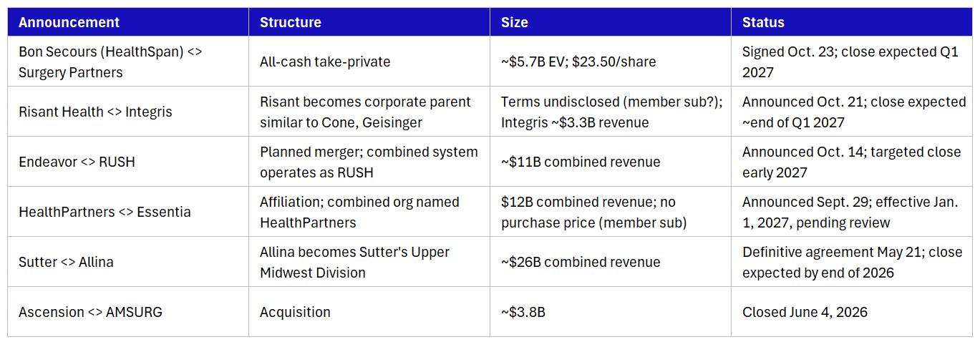Select the Bon Secours <> Surgery Partners cell

coord(128,62)
